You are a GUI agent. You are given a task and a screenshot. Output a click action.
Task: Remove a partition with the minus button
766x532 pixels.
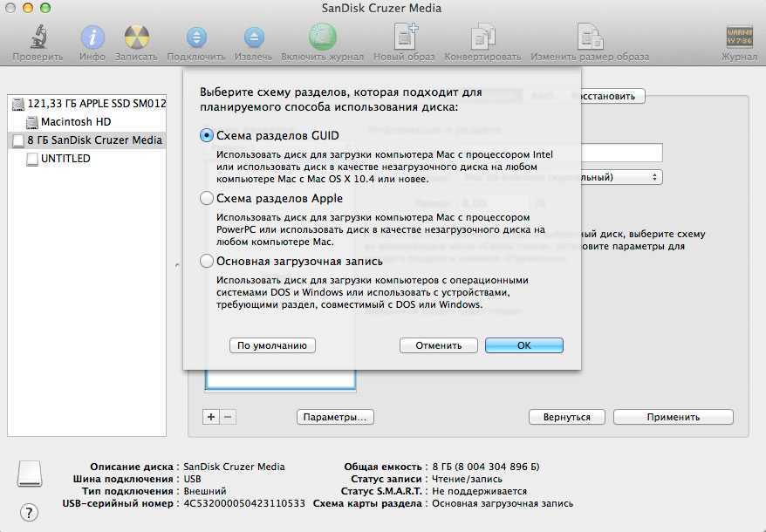click(x=228, y=417)
